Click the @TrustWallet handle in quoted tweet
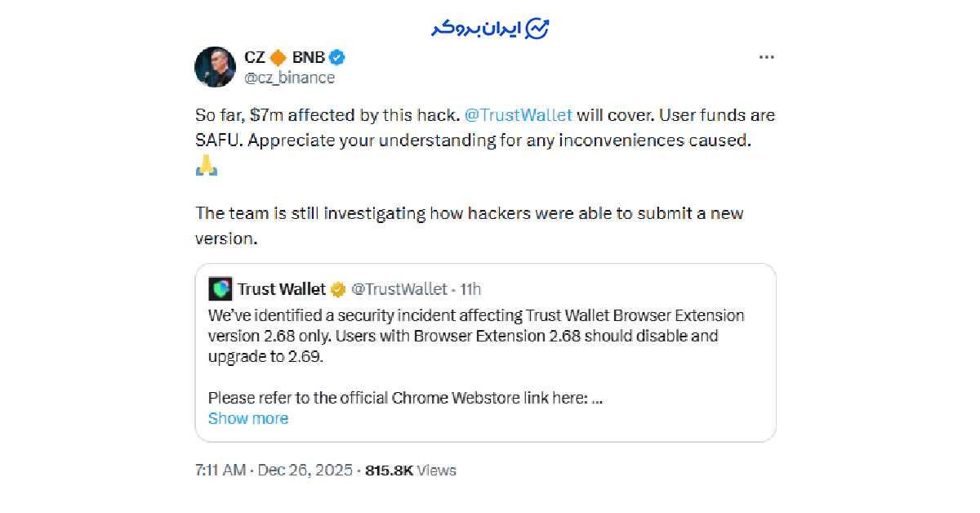 click(399, 289)
